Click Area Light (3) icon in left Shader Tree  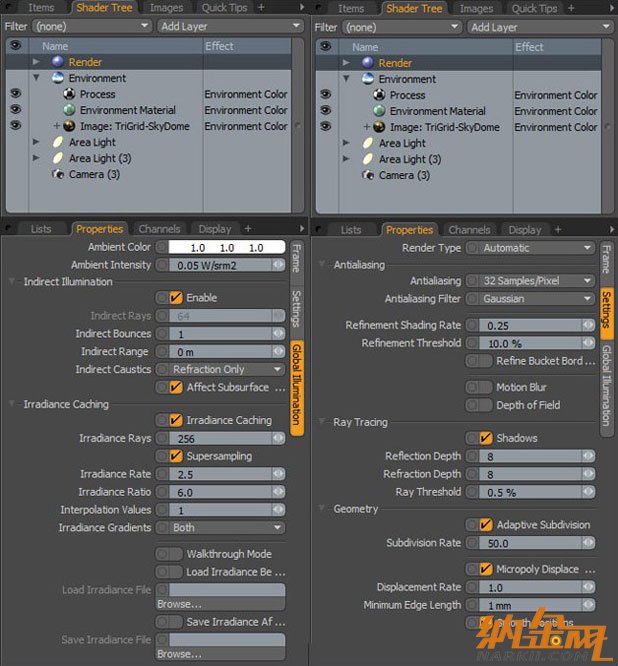pyautogui.click(x=58, y=158)
